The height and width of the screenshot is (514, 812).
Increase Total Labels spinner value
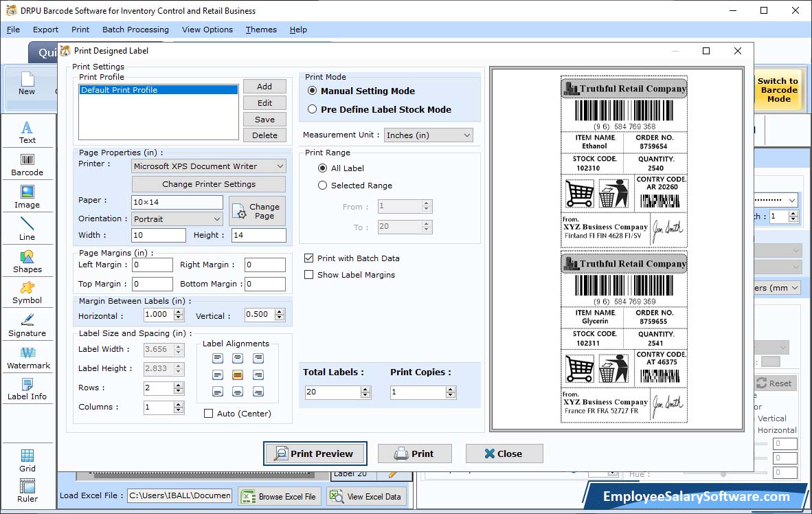tap(365, 389)
